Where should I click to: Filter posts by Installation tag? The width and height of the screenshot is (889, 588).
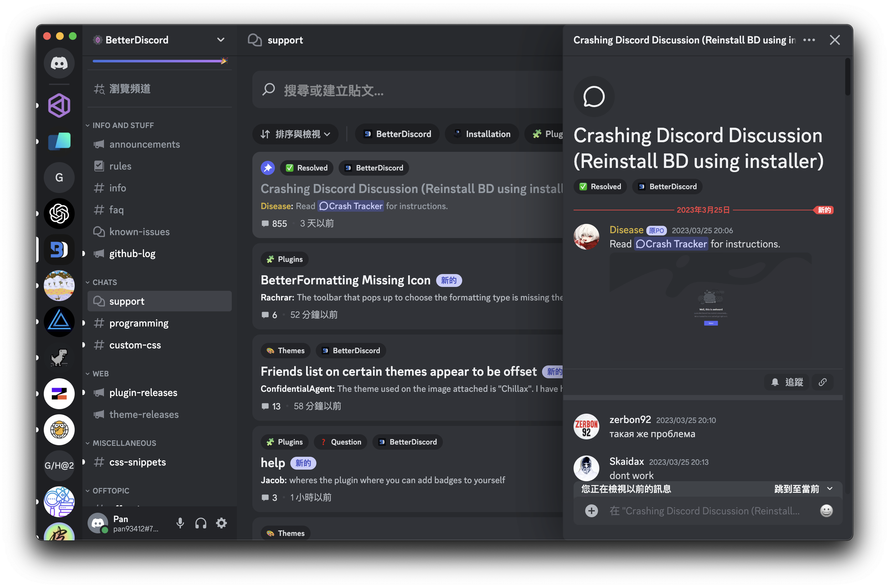pos(482,134)
